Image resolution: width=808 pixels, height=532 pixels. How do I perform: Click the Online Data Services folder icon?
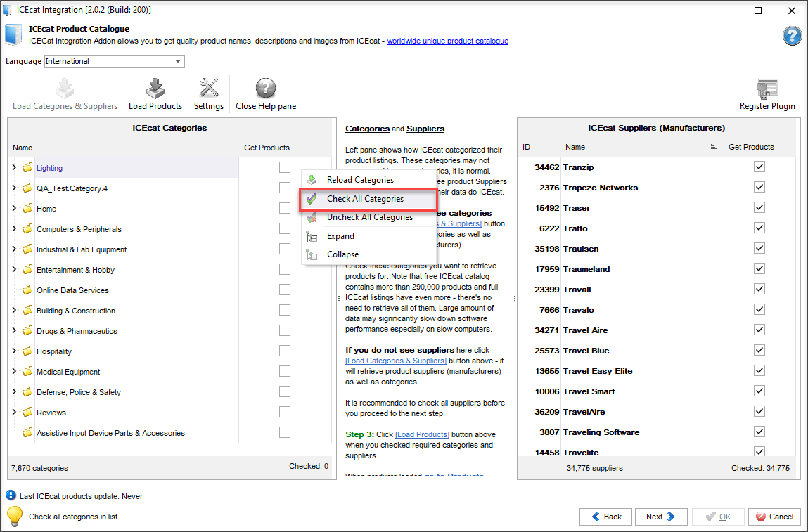27,290
